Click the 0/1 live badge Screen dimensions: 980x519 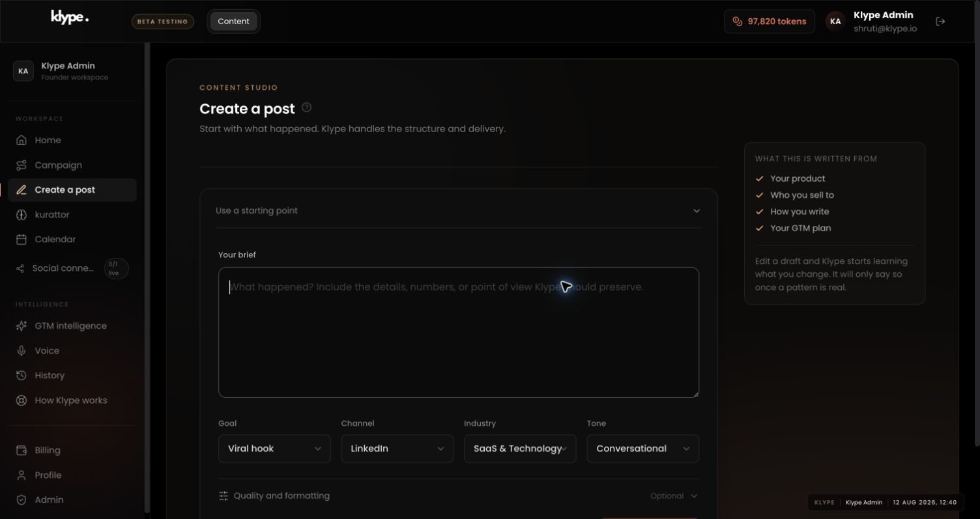[x=116, y=268]
